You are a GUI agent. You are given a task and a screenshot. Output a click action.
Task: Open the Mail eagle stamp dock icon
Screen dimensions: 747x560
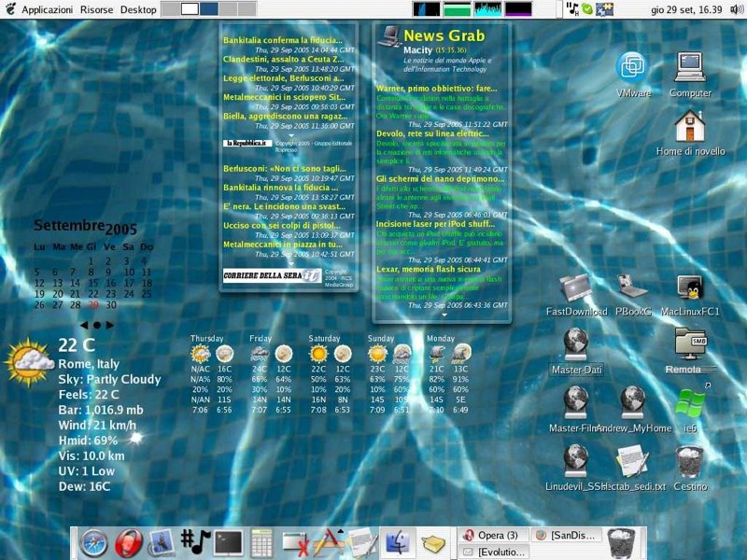click(161, 543)
